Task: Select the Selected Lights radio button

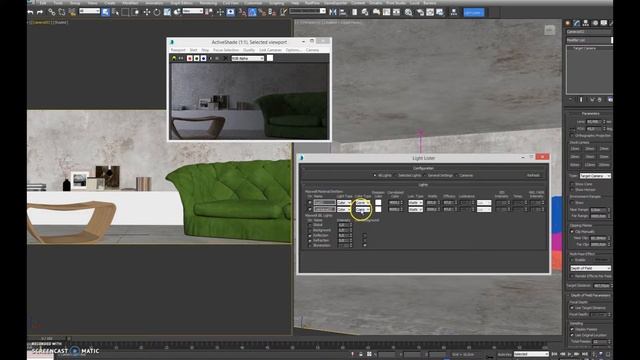Action: pos(396,176)
